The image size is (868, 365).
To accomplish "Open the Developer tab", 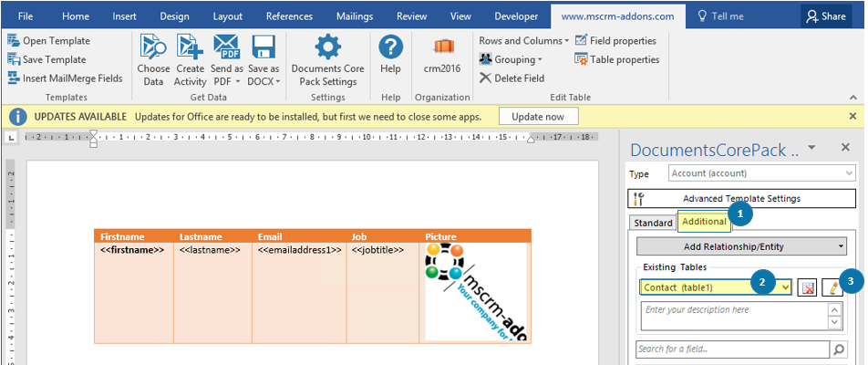I will coord(516,16).
